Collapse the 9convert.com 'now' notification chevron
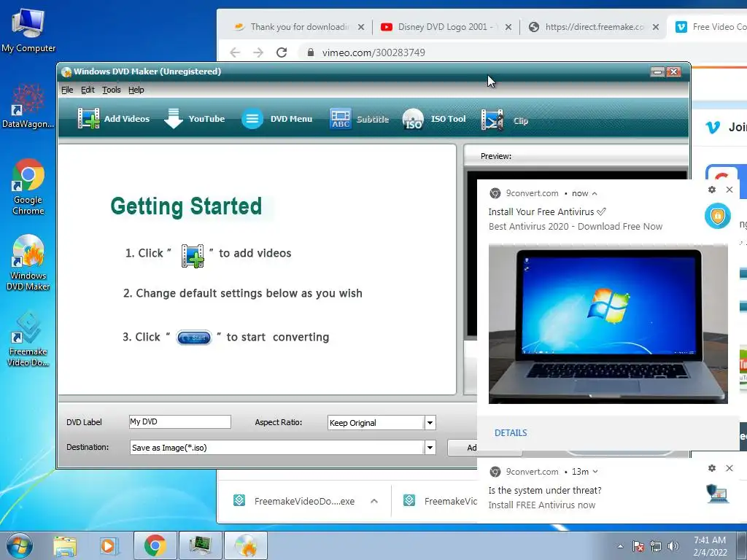This screenshot has height=560, width=747. [x=595, y=194]
